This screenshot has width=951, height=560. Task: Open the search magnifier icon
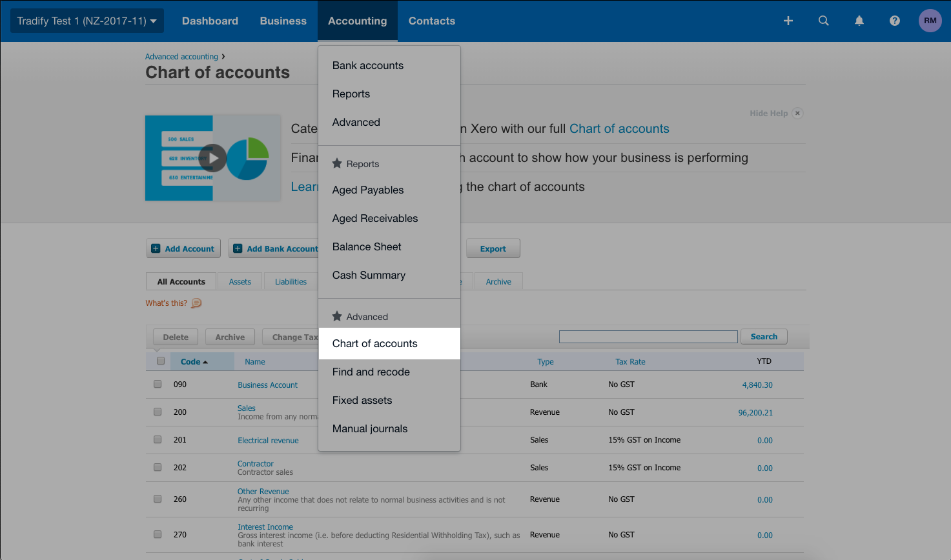[823, 21]
